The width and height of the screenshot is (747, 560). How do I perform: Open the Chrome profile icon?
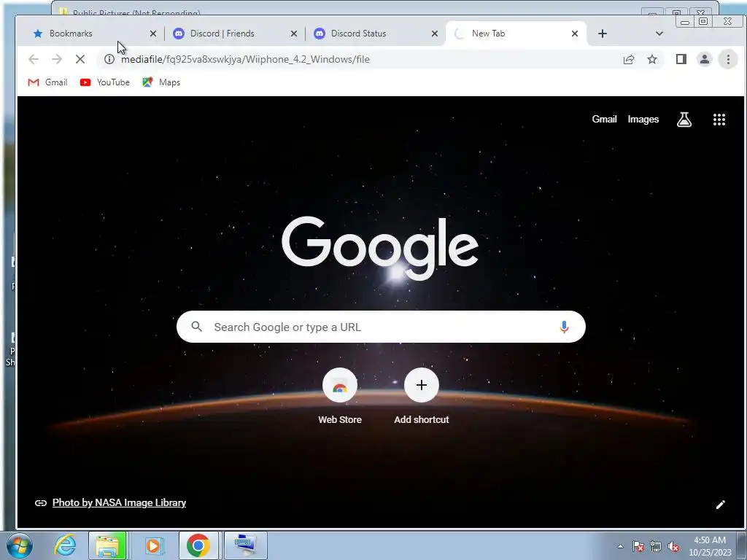pyautogui.click(x=705, y=59)
